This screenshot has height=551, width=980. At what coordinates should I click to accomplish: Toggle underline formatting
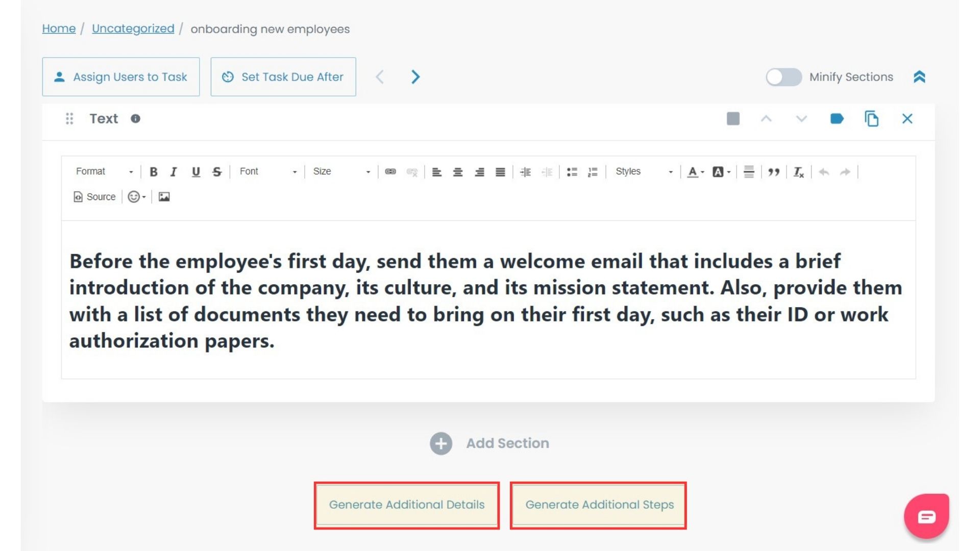[195, 171]
